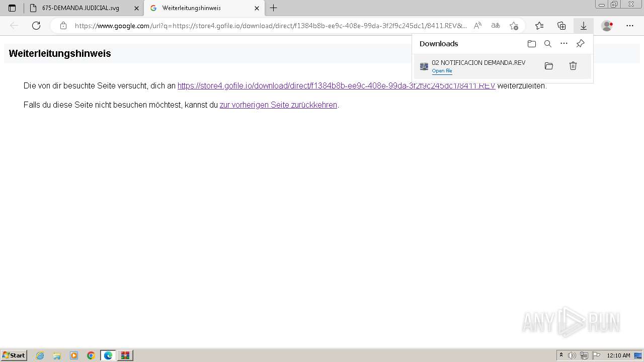This screenshot has width=644, height=362.
Task: Add this page to favorites
Action: [x=514, y=26]
